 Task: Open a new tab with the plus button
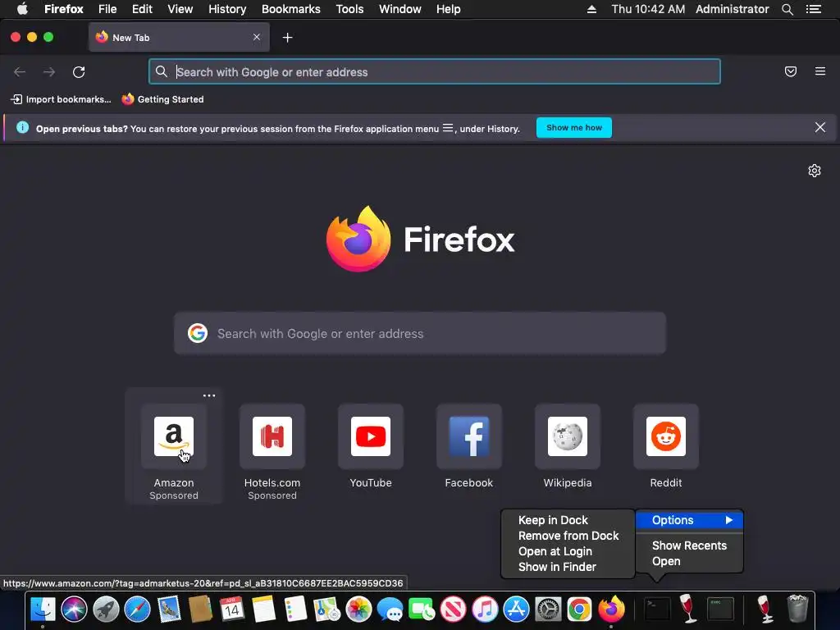pos(288,38)
